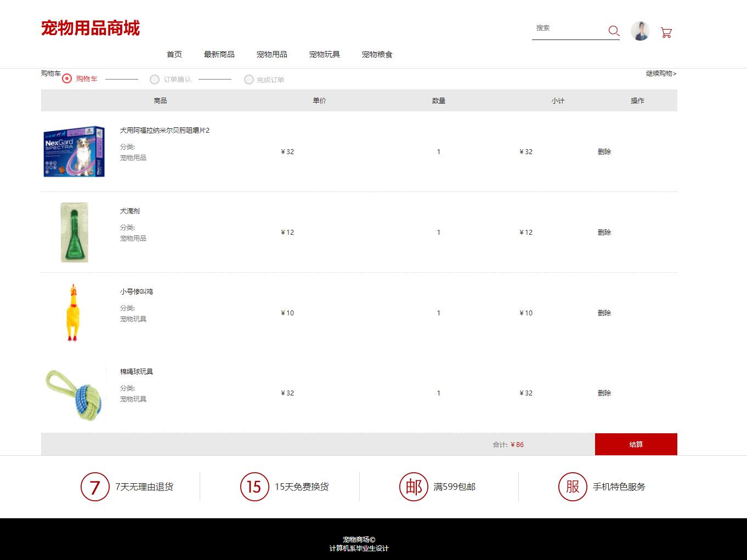Open the 宠物玩具 category menu
The width and height of the screenshot is (747, 560).
tap(324, 54)
